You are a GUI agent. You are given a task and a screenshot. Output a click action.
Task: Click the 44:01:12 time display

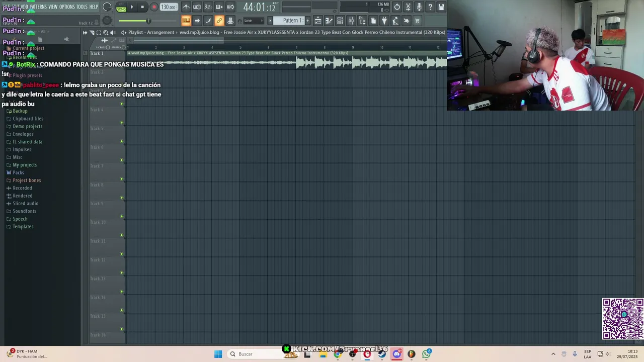tap(259, 7)
